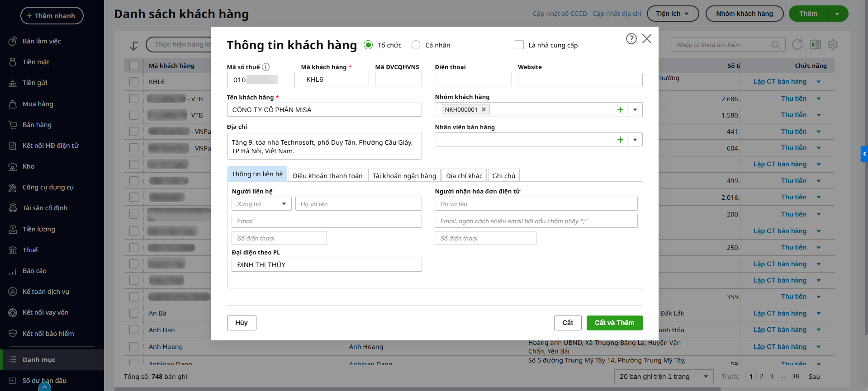Remove NKH000001 tag with its x icon
Image resolution: width=868 pixels, height=391 pixels.
(x=484, y=109)
